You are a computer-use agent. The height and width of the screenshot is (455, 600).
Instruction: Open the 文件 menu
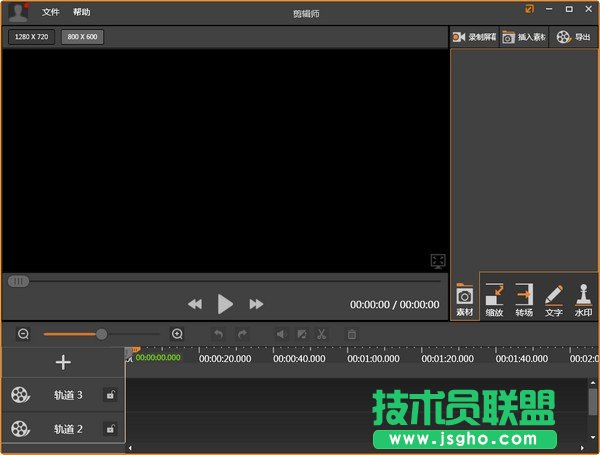point(51,12)
